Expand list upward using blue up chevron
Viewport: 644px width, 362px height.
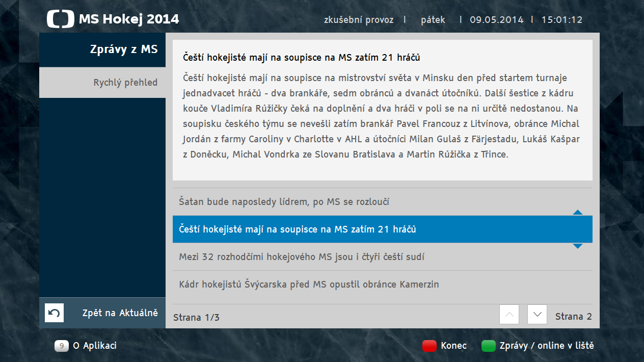coord(577,211)
